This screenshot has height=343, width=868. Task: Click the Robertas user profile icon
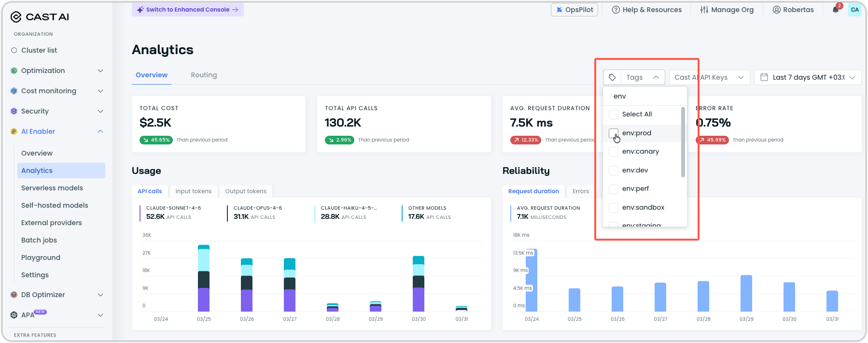point(777,10)
